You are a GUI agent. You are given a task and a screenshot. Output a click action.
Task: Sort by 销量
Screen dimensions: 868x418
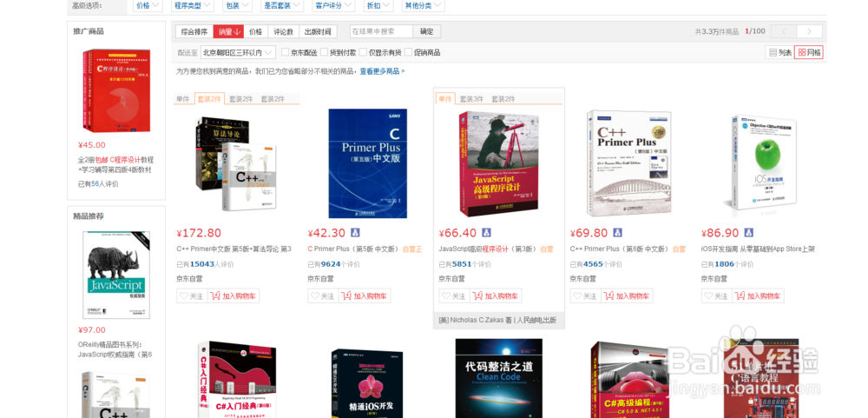pos(228,31)
